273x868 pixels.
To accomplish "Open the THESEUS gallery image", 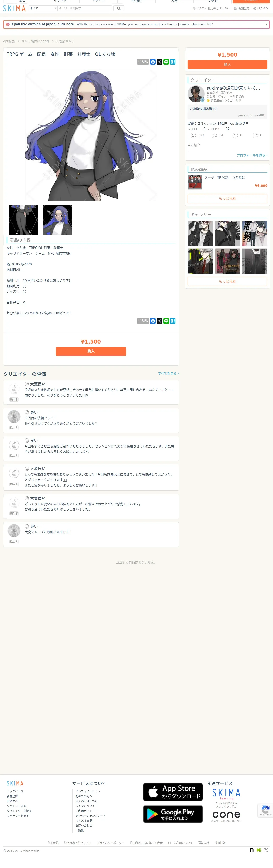I will (227, 261).
